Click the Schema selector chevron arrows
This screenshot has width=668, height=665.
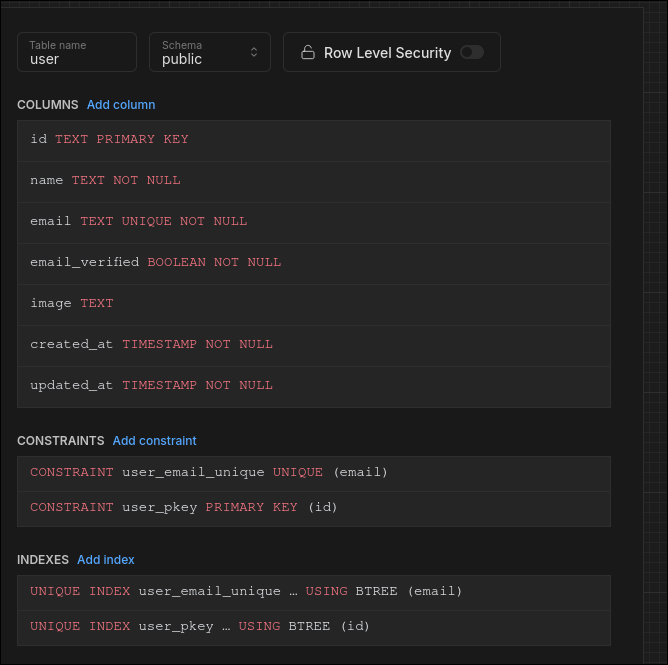(254, 52)
